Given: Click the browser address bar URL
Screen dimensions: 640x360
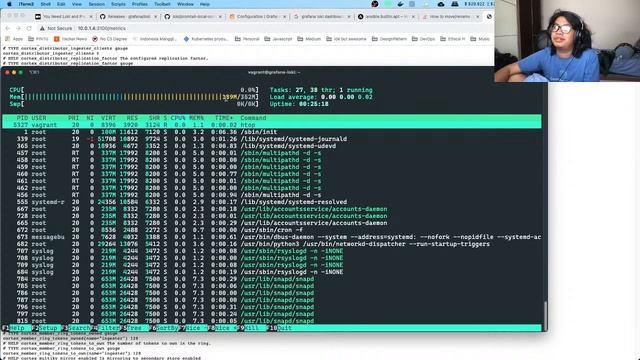Looking at the screenshot, I should tap(102, 29).
